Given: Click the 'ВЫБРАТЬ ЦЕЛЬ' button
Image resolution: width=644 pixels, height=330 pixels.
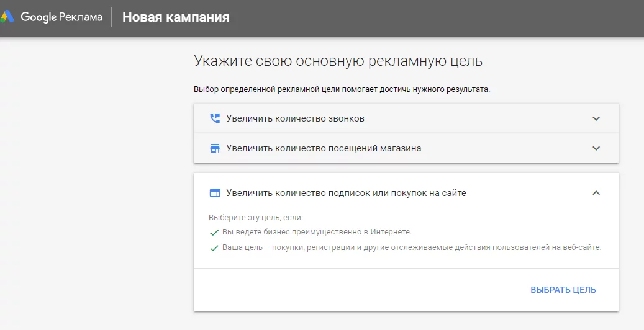Looking at the screenshot, I should 563,290.
